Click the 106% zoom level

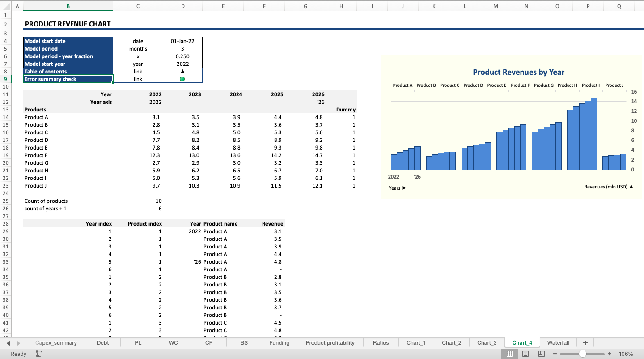[626, 354]
